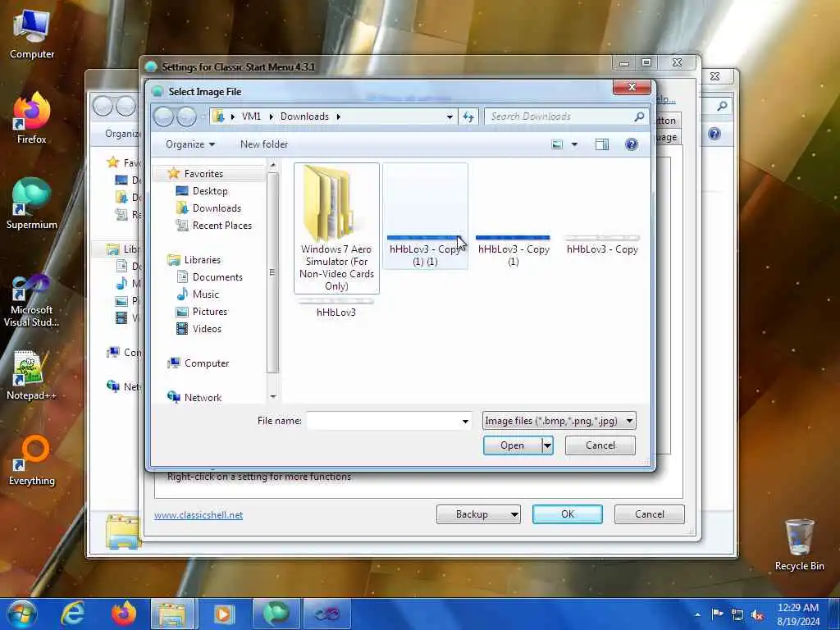Click Cancel in Classic Start Menu settings
Viewport: 840px width, 630px height.
coord(650,514)
